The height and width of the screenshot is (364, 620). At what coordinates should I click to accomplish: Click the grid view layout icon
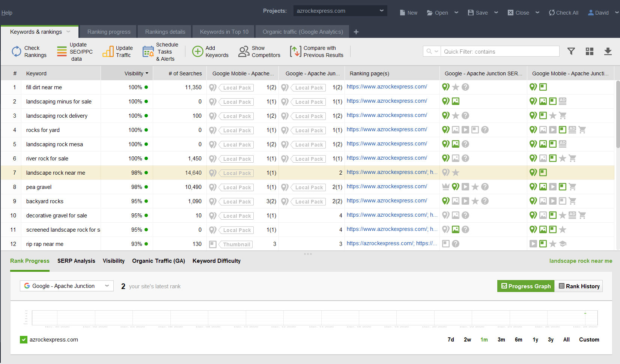(590, 51)
